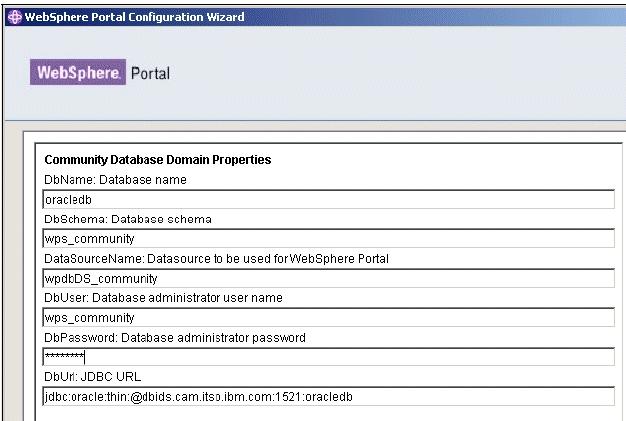Click the 'Portal' text beside the logo

[x=151, y=73]
